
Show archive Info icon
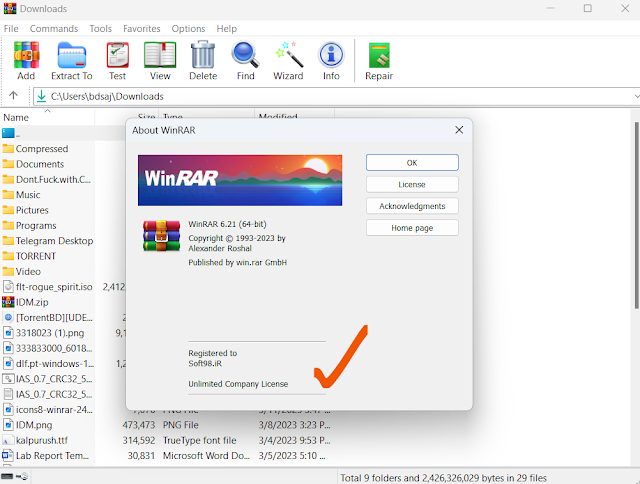pyautogui.click(x=331, y=55)
